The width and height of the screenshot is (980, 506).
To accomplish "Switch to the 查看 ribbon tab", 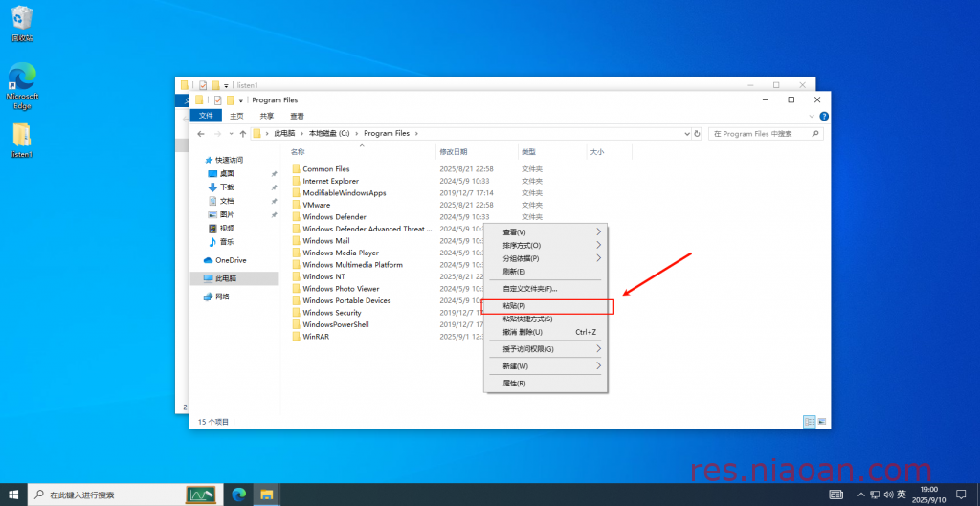I will [297, 116].
